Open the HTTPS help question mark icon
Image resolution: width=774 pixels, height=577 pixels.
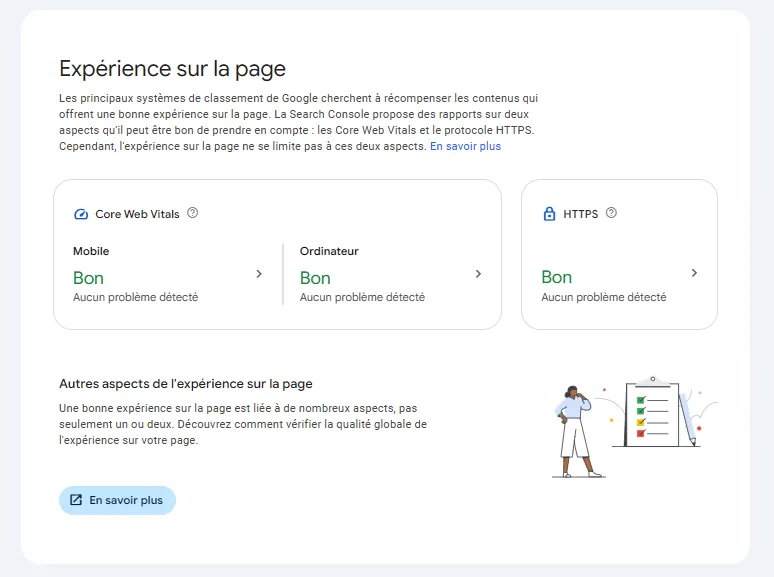[x=611, y=213]
